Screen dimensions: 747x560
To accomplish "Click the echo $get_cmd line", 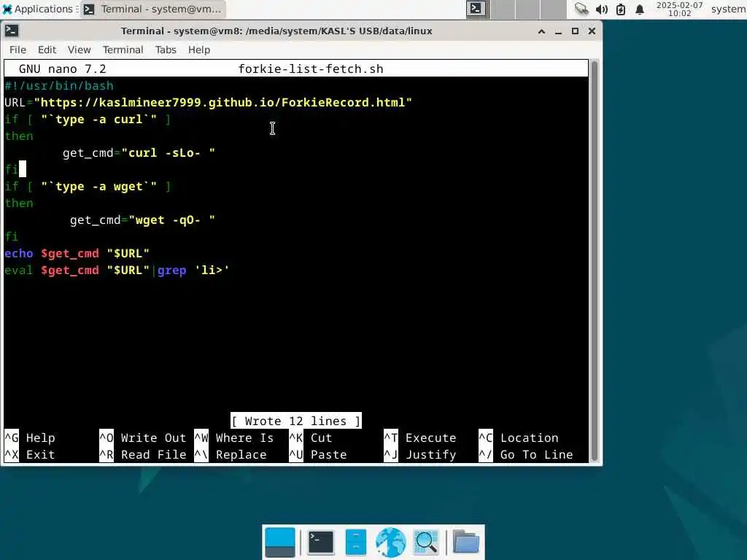I will click(77, 253).
